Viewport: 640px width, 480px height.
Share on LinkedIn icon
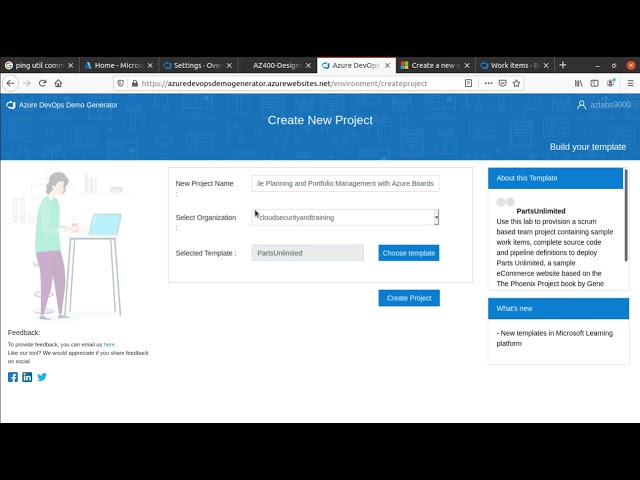pos(27,377)
